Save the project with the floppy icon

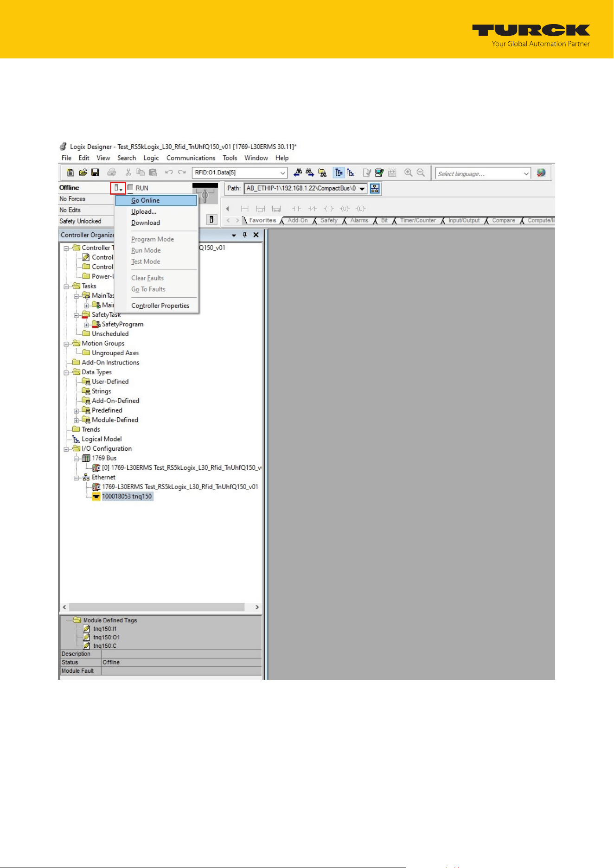[95, 173]
